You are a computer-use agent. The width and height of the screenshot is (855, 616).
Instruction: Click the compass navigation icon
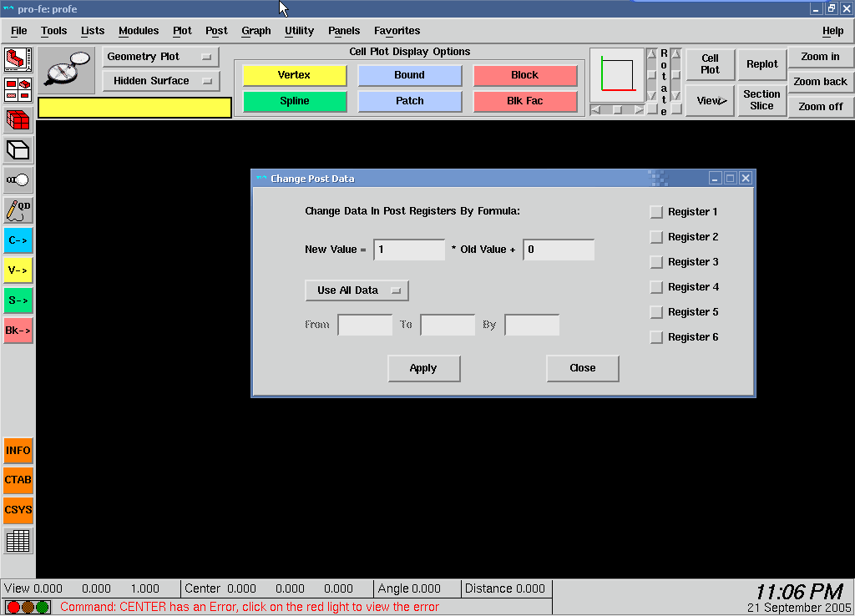(67, 70)
